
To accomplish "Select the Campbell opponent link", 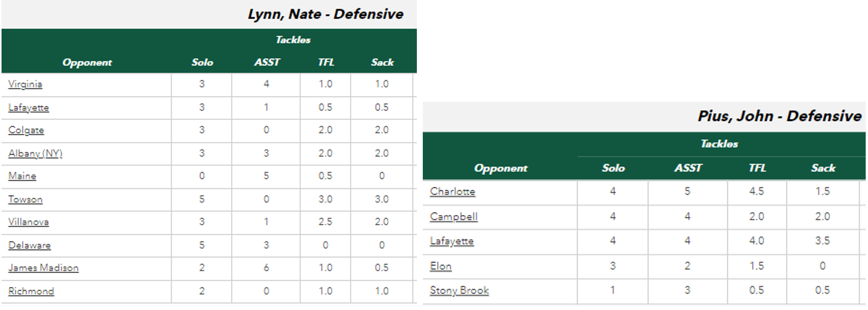I will coord(453,216).
